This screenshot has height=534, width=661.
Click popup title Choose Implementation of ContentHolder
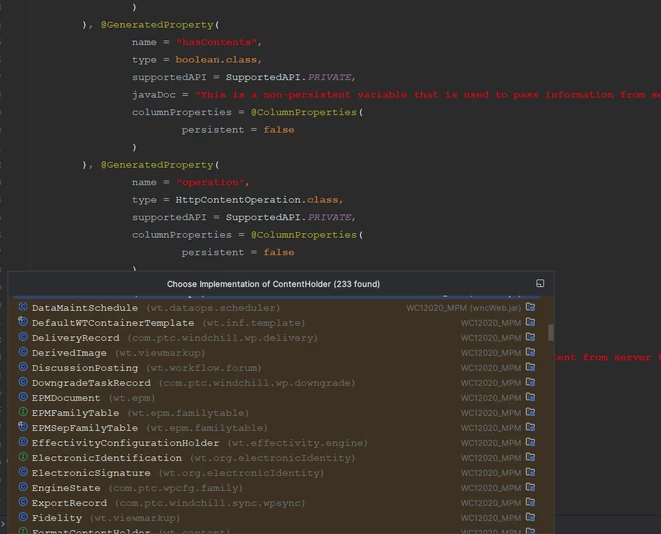pyautogui.click(x=273, y=284)
